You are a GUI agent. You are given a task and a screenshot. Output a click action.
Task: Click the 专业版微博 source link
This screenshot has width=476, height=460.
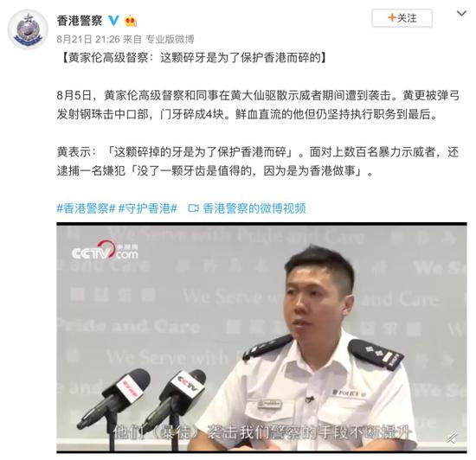(x=170, y=39)
